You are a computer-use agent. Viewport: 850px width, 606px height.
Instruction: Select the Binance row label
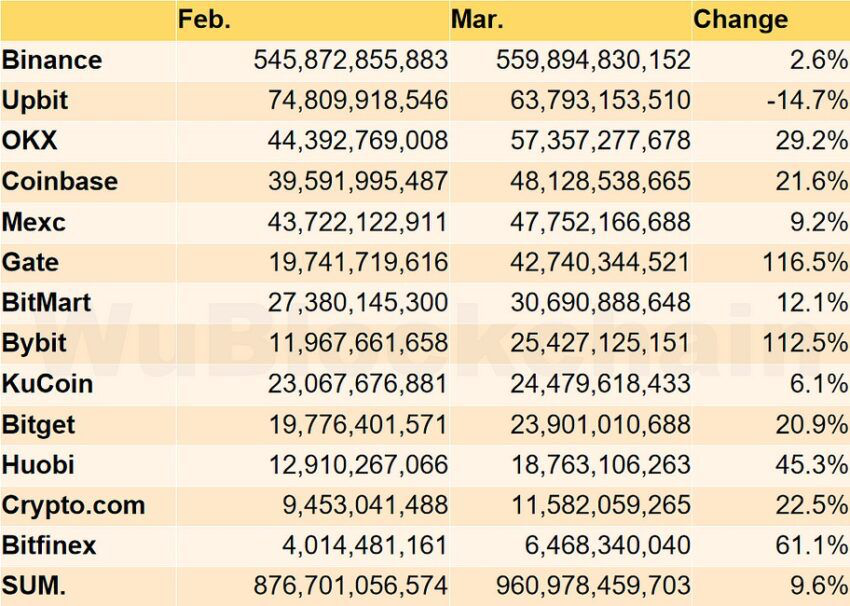click(x=51, y=60)
